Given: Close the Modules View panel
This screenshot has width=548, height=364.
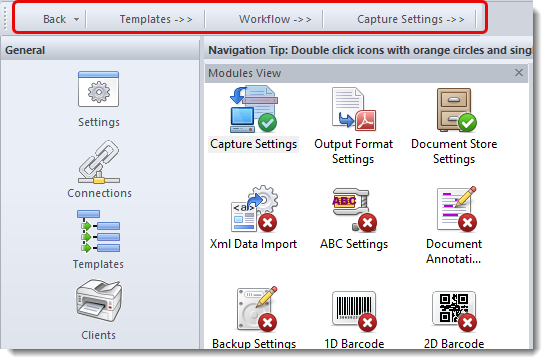Looking at the screenshot, I should point(519,73).
